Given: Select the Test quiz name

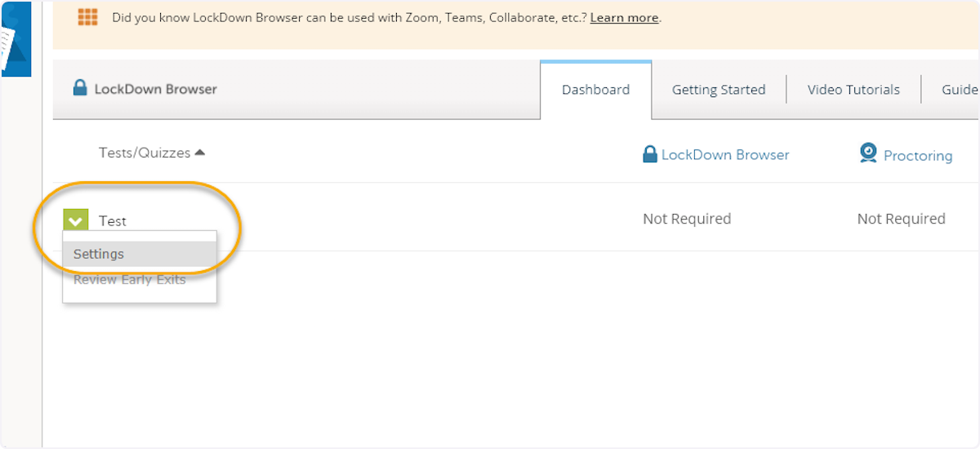Looking at the screenshot, I should [113, 221].
